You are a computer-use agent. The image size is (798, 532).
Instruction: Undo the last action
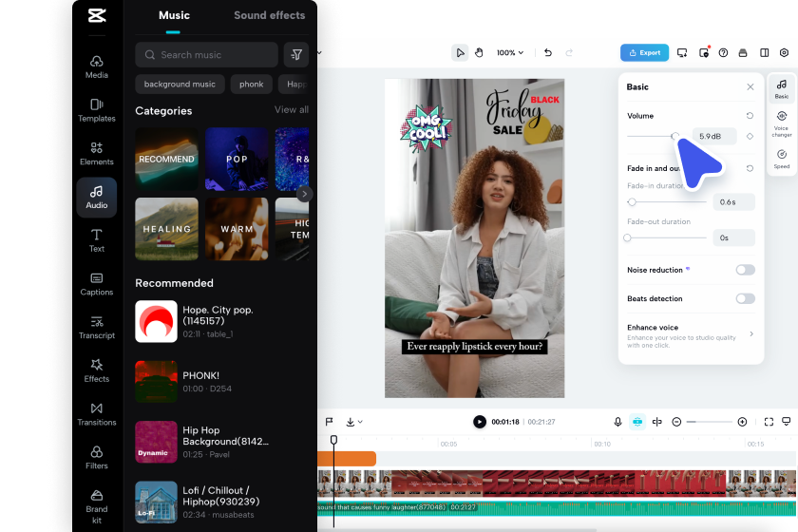tap(548, 52)
